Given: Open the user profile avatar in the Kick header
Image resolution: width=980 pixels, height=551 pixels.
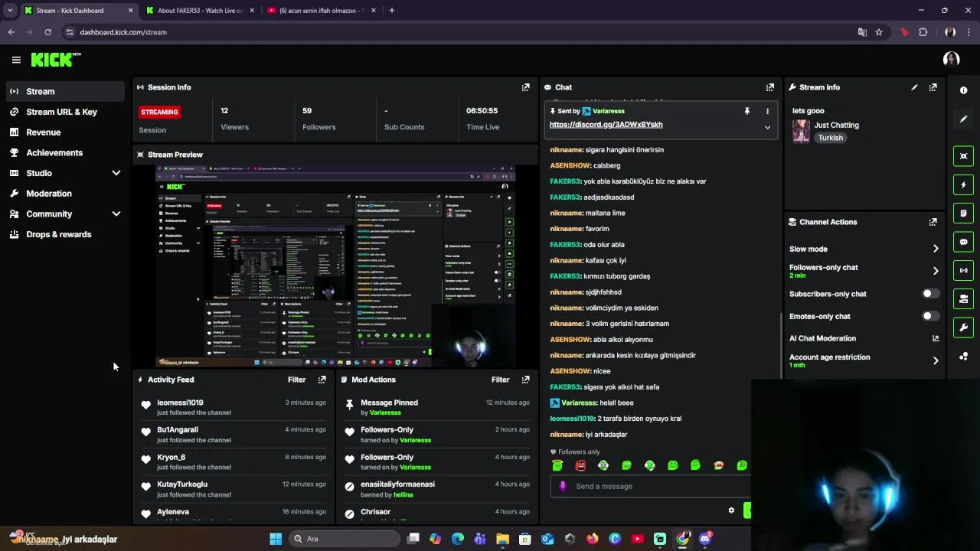Looking at the screenshot, I should [x=952, y=60].
